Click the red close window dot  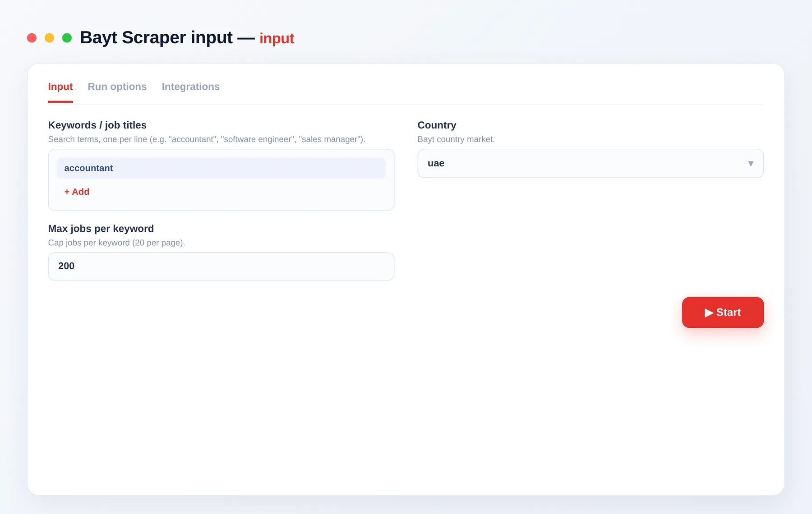coord(32,38)
